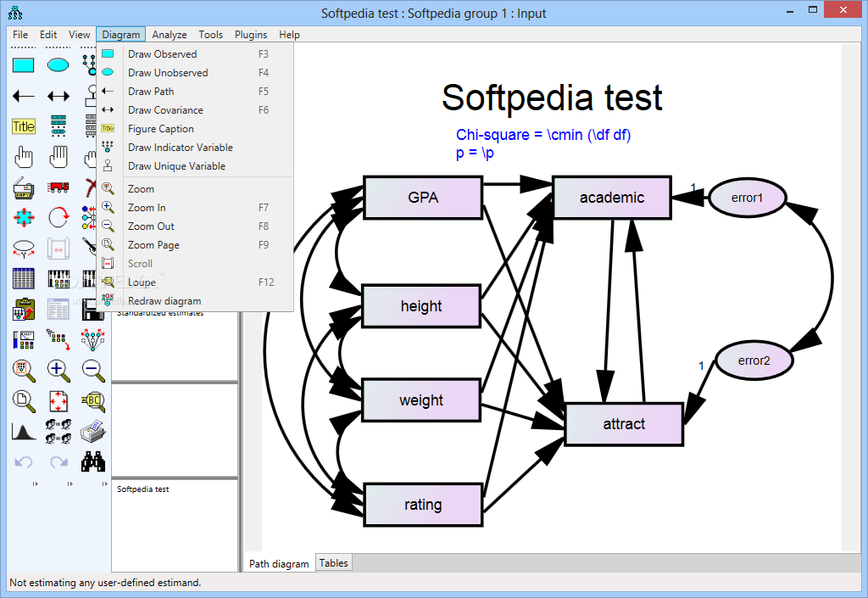
Task: Click resize diagram to fit page icon
Action: [x=58, y=401]
